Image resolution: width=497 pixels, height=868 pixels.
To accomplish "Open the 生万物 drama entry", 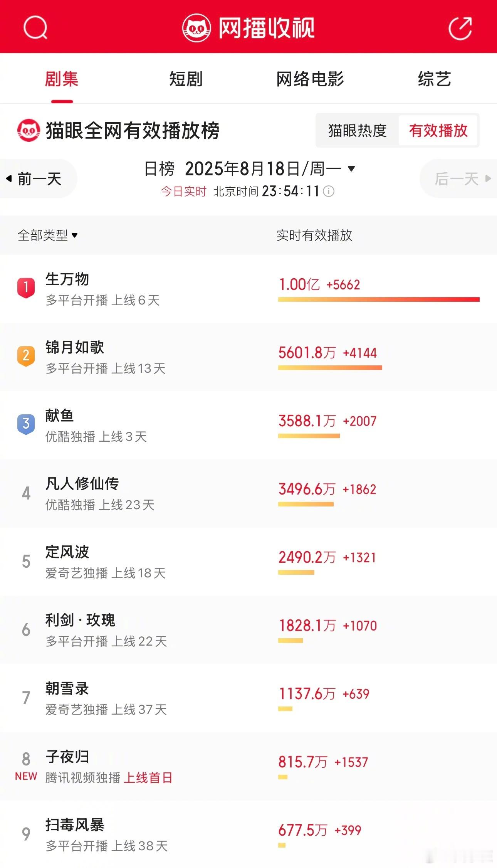I will pyautogui.click(x=248, y=289).
